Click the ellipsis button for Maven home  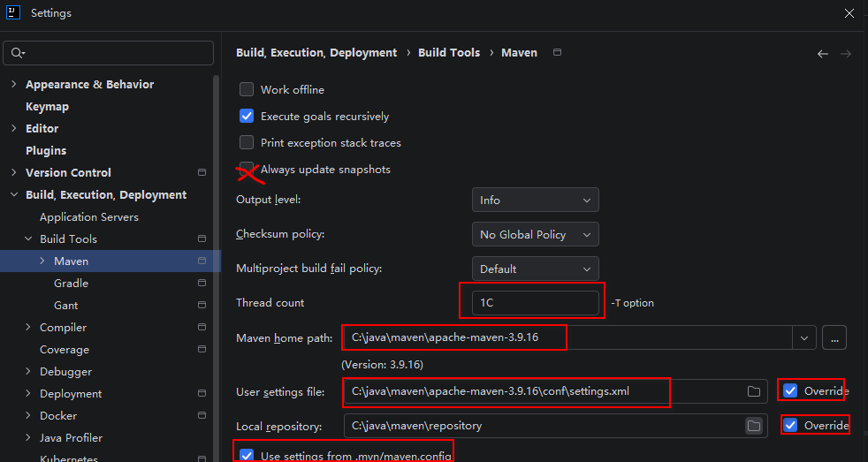pyautogui.click(x=834, y=338)
